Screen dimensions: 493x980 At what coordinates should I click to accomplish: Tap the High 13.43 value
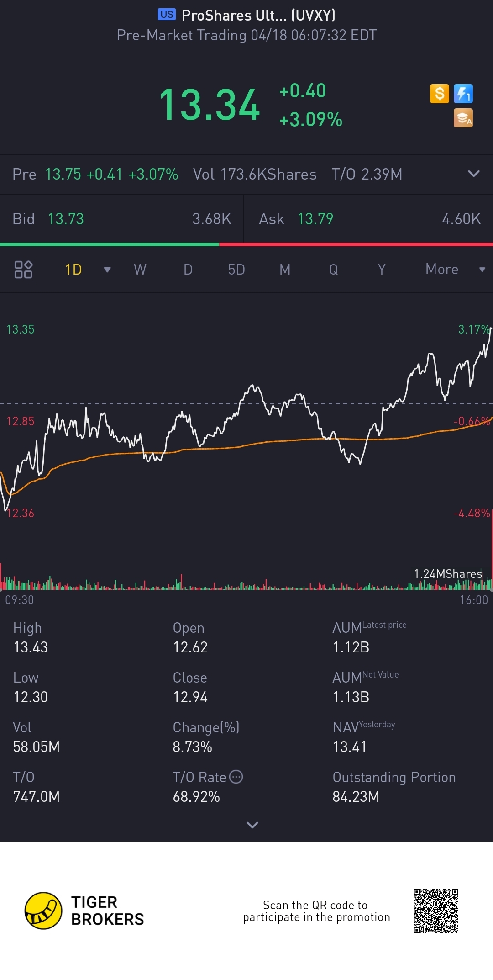pos(31,647)
